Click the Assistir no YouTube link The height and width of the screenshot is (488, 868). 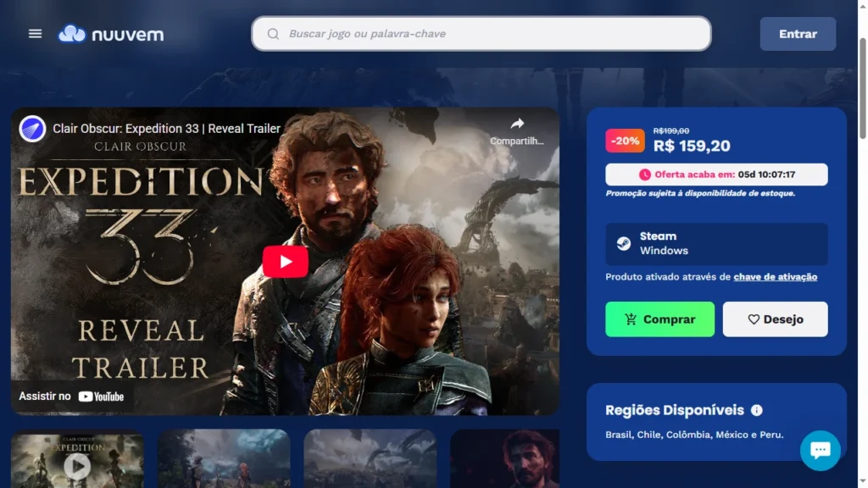pyautogui.click(x=72, y=396)
